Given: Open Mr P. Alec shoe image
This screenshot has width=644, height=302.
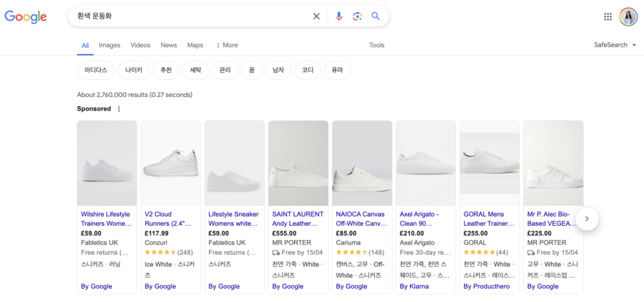Looking at the screenshot, I should point(553,163).
